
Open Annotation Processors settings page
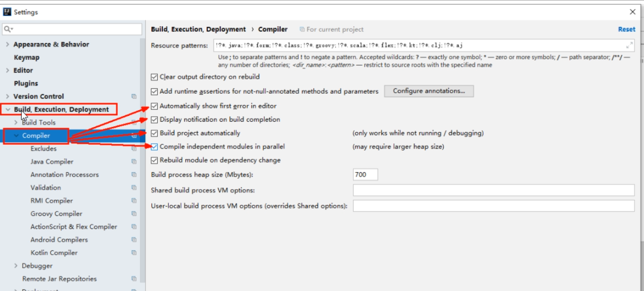click(x=65, y=175)
